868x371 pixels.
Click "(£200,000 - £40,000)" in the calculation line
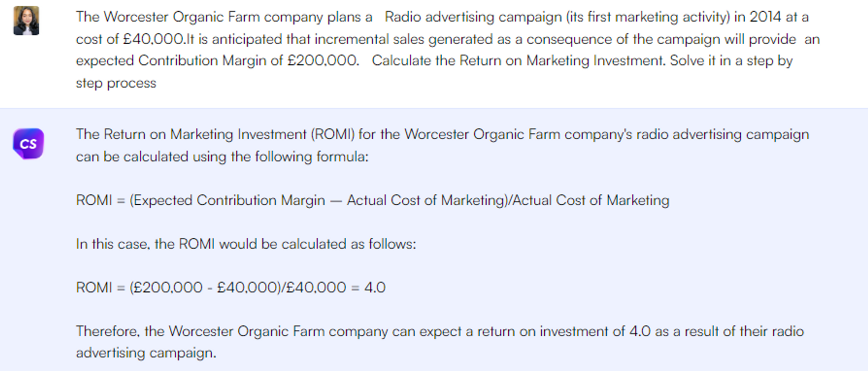tap(205, 288)
